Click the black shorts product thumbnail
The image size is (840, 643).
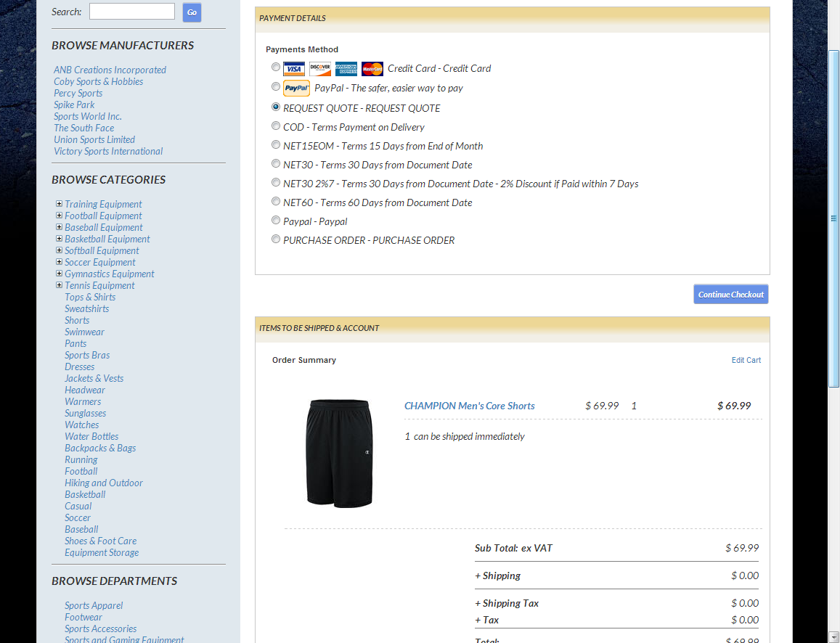pyautogui.click(x=339, y=453)
